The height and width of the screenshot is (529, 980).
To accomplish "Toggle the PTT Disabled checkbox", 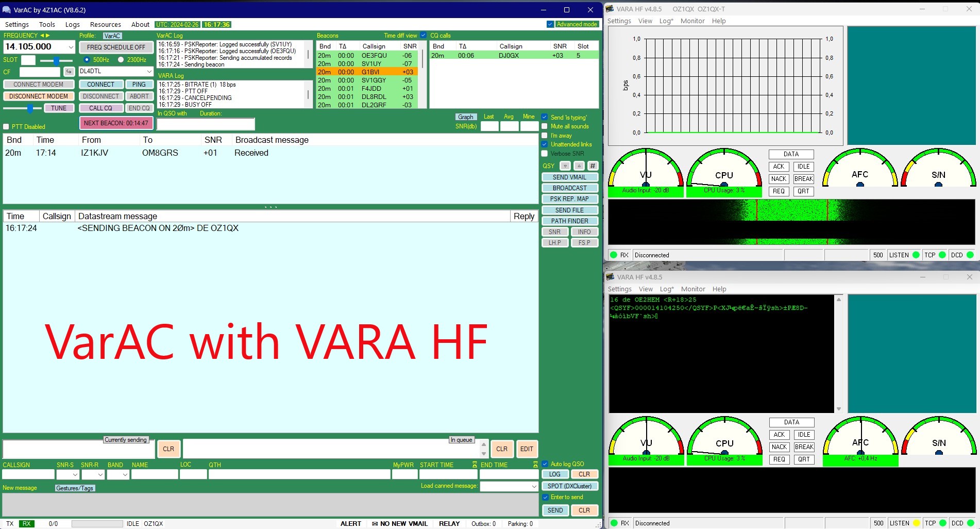I will [6, 127].
